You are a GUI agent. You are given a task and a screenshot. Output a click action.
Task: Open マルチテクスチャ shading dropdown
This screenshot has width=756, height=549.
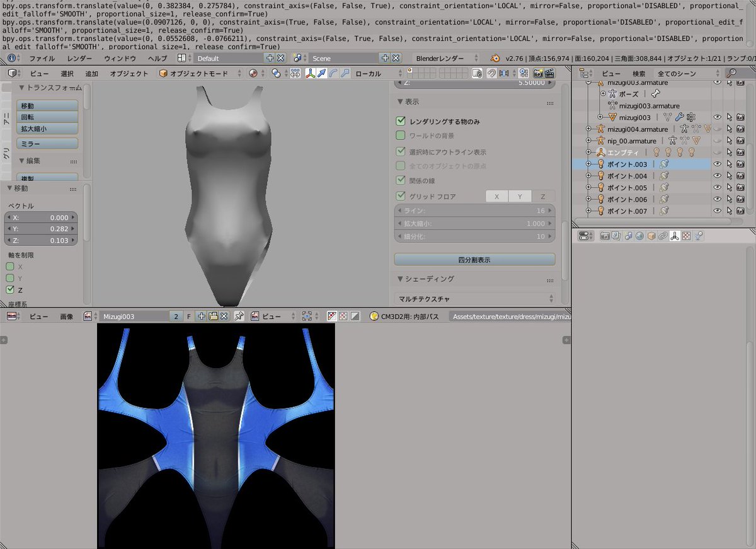(475, 298)
